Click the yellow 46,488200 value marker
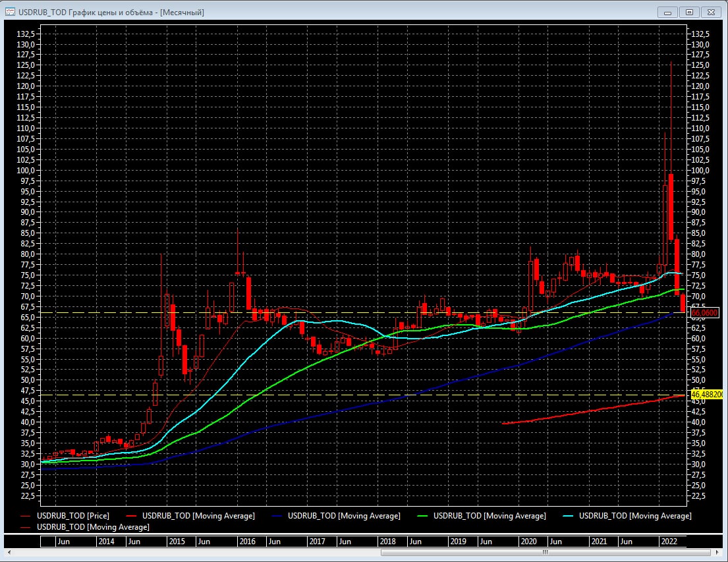The width and height of the screenshot is (728, 562). click(707, 394)
